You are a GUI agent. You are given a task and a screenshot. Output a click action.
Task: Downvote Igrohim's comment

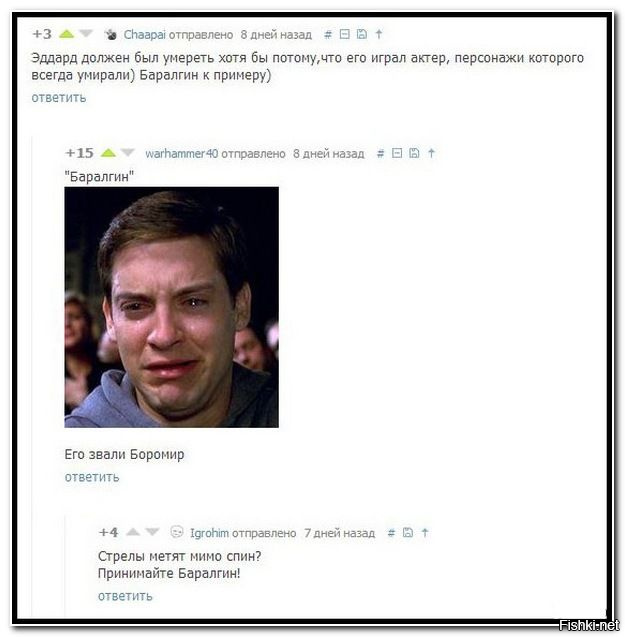pyautogui.click(x=152, y=532)
